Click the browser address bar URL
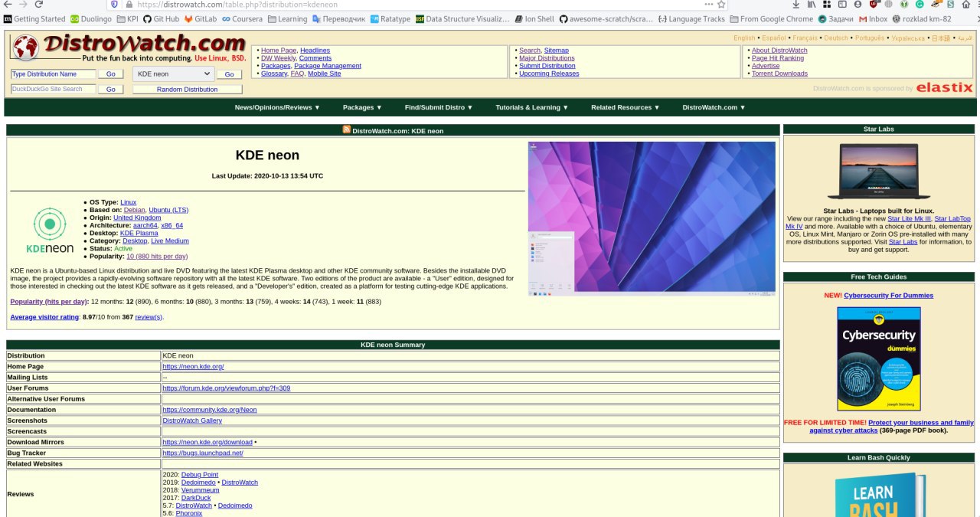Image resolution: width=980 pixels, height=517 pixels. [x=237, y=4]
